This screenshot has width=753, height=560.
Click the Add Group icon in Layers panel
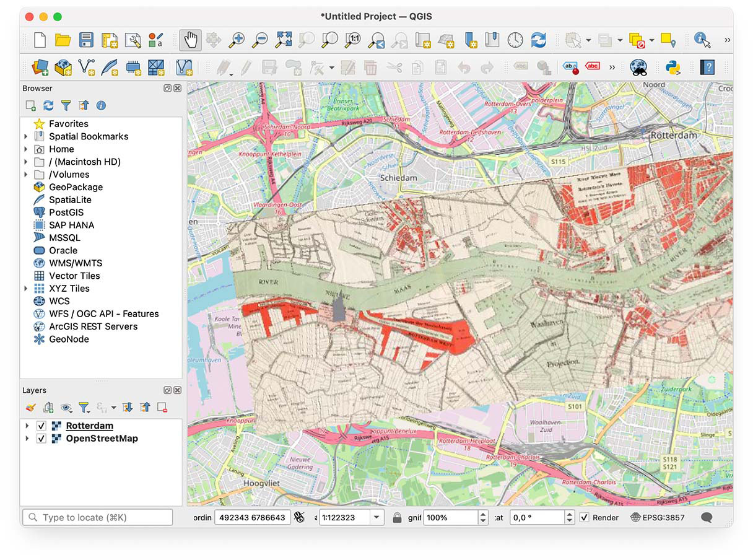(48, 408)
